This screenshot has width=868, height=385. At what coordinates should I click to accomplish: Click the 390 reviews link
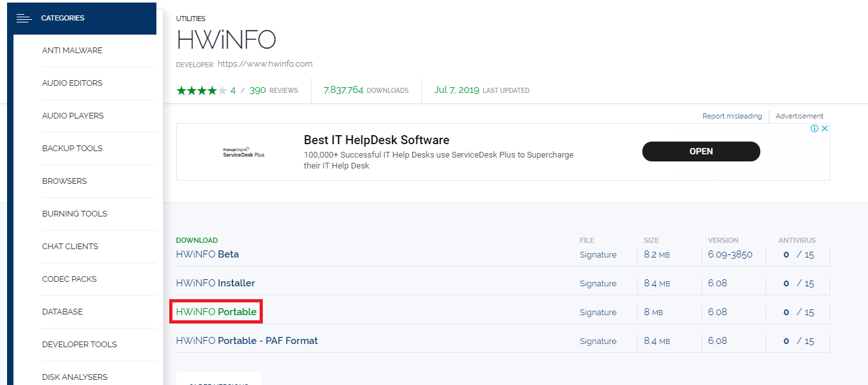[274, 90]
